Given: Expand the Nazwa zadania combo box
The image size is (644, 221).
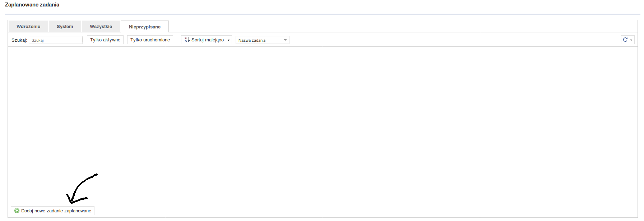Looking at the screenshot, I should click(263, 40).
